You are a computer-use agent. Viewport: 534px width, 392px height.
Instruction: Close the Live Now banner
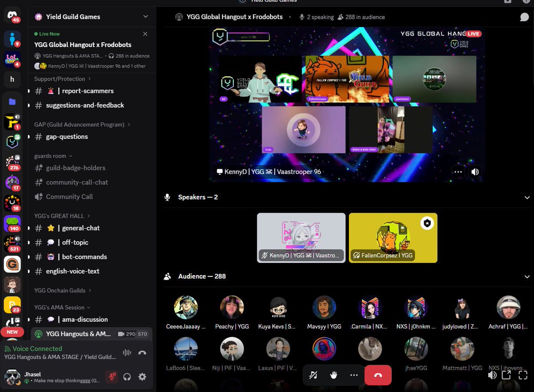tap(145, 34)
